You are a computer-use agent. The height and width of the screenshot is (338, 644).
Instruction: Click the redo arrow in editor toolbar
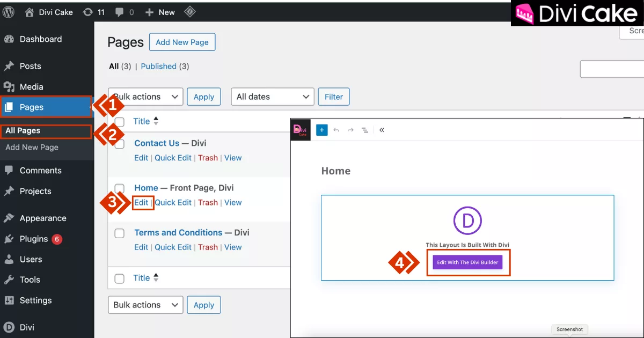pos(350,130)
